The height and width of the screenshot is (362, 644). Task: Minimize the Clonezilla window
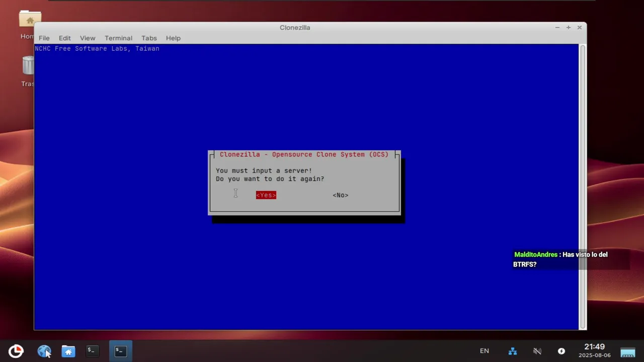(557, 28)
